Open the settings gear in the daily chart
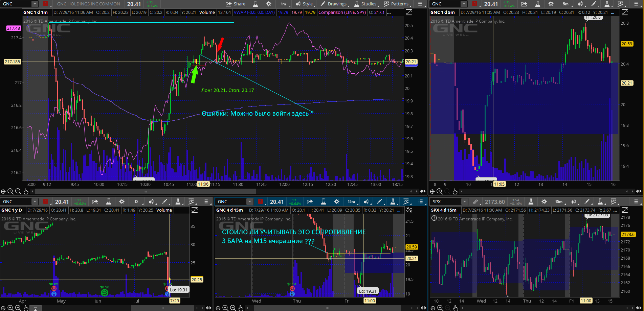This screenshot has width=644, height=311. click(122, 201)
